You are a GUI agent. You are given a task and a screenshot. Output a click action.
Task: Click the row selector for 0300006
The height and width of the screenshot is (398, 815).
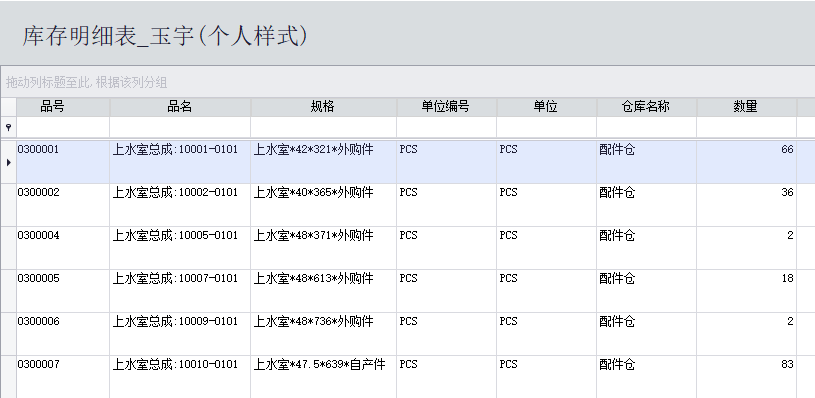[8, 334]
